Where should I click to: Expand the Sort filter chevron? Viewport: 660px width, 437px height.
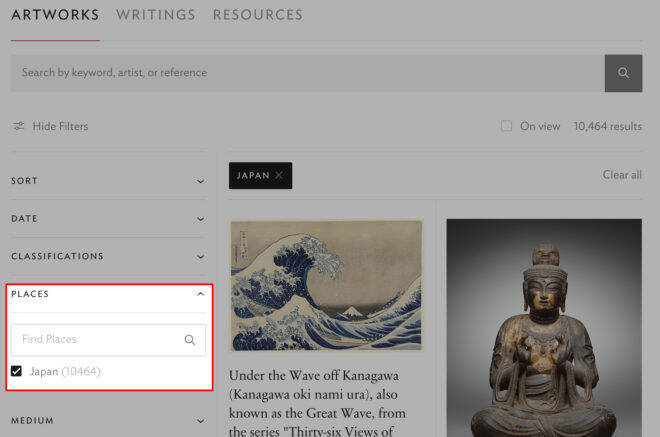point(201,181)
